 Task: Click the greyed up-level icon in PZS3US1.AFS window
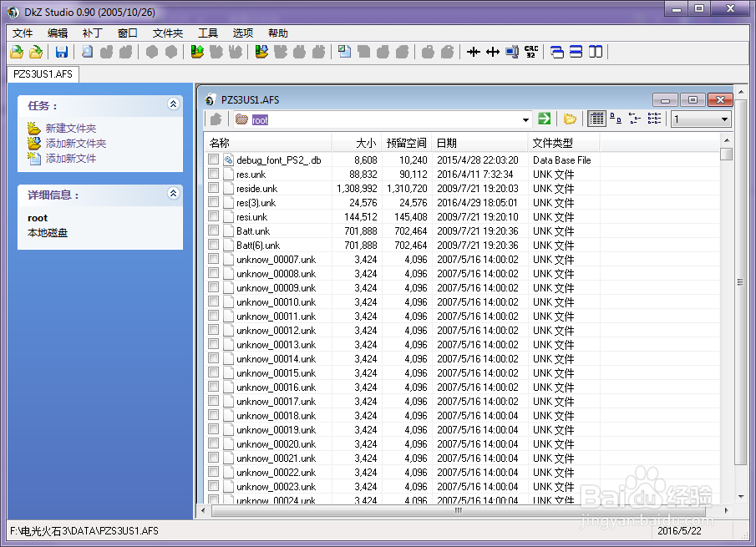point(216,119)
